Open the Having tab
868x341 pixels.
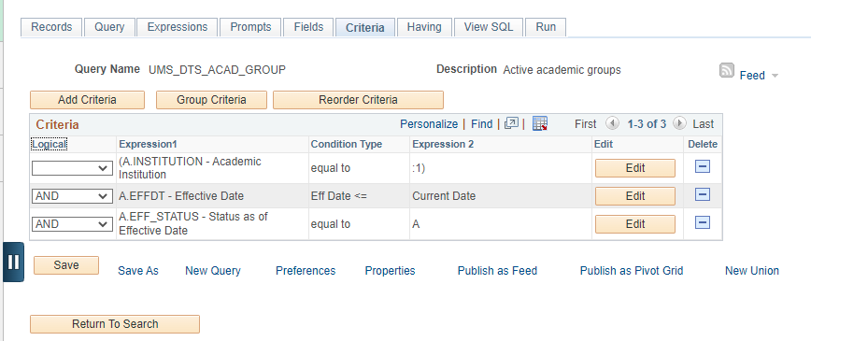click(424, 27)
